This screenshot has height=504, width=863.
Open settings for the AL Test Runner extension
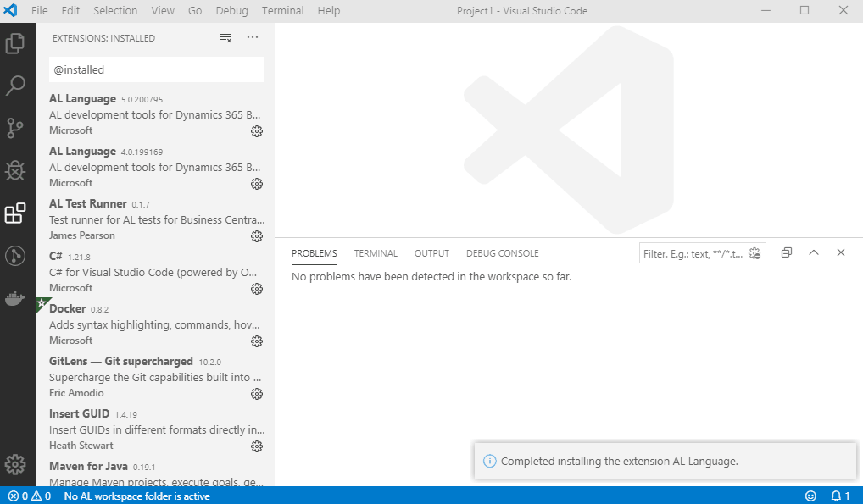point(257,236)
